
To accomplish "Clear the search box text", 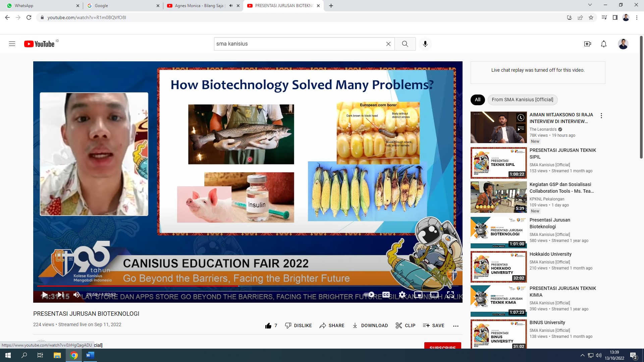I will coord(388,44).
